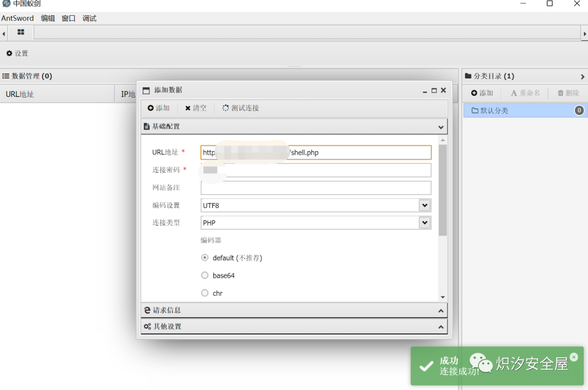Click 测试连接 to test the connection
The image size is (588, 390).
point(241,108)
